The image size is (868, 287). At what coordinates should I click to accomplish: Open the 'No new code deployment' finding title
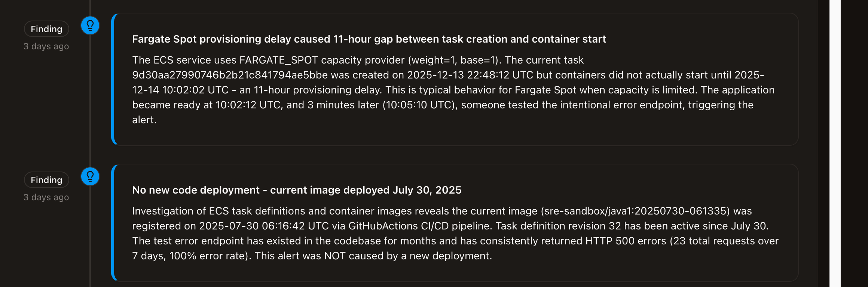297,190
